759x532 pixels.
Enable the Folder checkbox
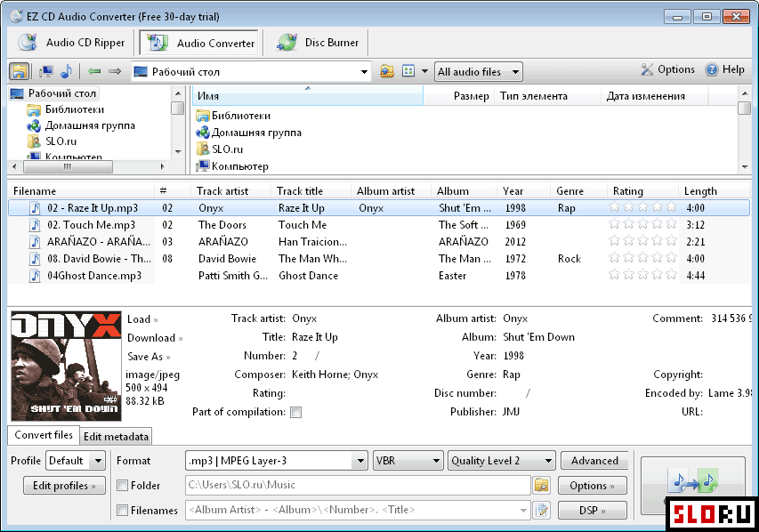(x=123, y=486)
